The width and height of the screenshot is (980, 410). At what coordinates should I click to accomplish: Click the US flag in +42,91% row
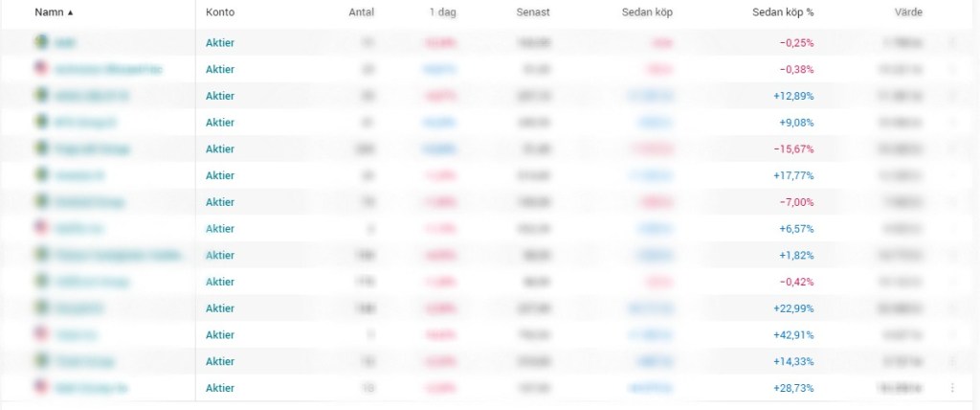tap(41, 334)
